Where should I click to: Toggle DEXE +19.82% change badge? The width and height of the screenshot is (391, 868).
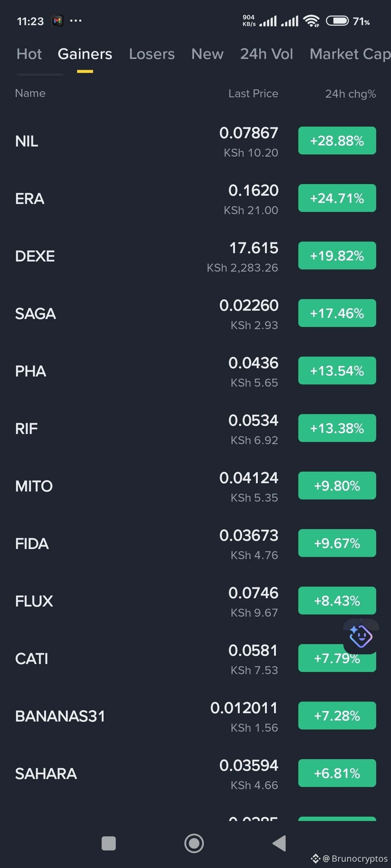point(337,256)
